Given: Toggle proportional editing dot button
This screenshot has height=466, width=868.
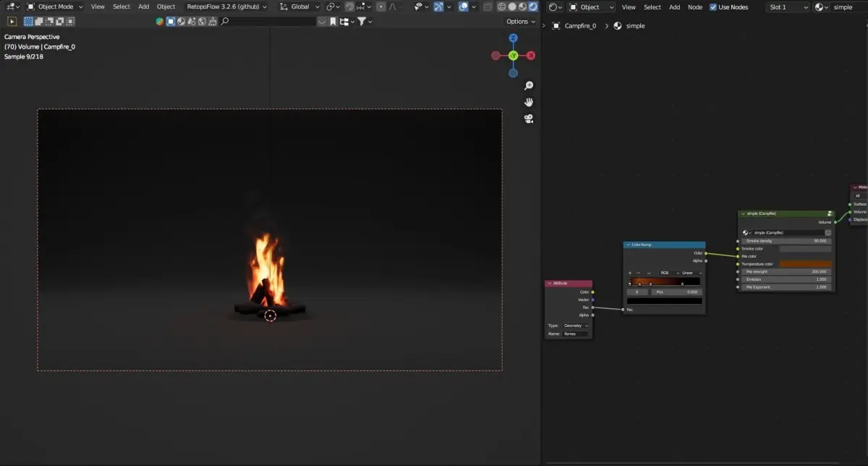Looking at the screenshot, I should tap(381, 7).
